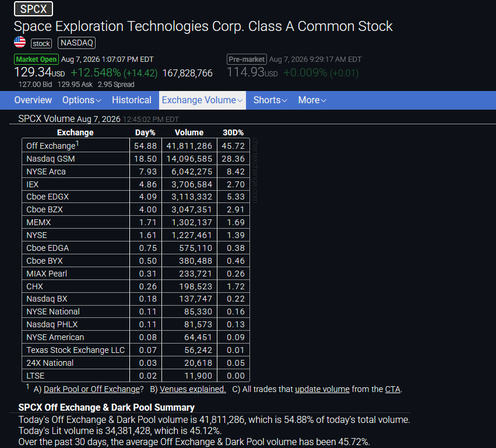Click the Cboe EDGX row label
Image resolution: width=496 pixels, height=448 pixels.
(47, 197)
